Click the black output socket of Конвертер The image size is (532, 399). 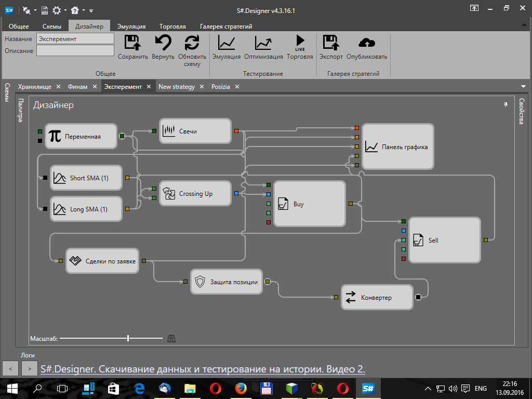pos(418,297)
